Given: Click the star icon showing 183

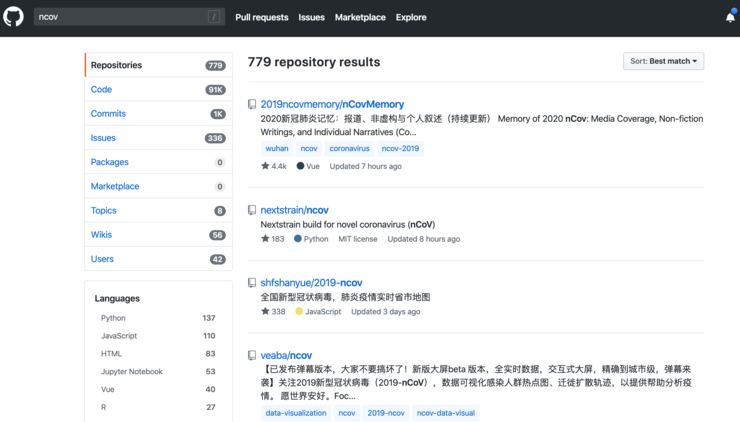Looking at the screenshot, I should (x=265, y=238).
